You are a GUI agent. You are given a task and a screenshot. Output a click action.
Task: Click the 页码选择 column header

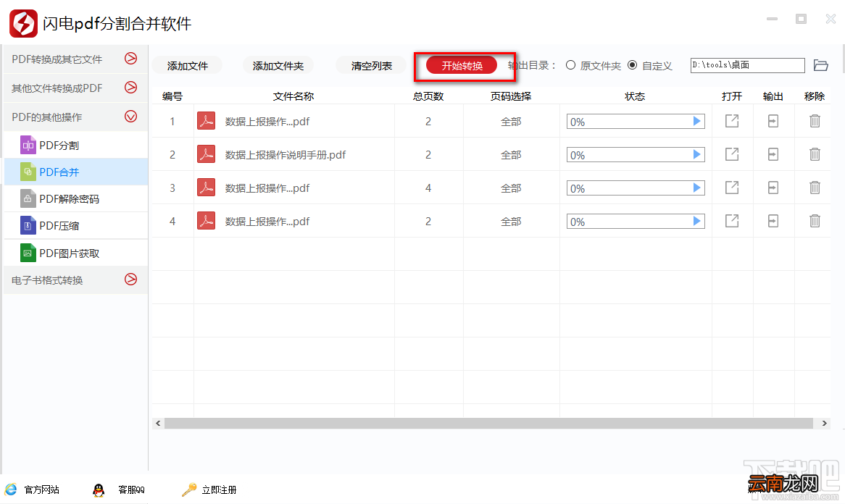[x=511, y=96]
